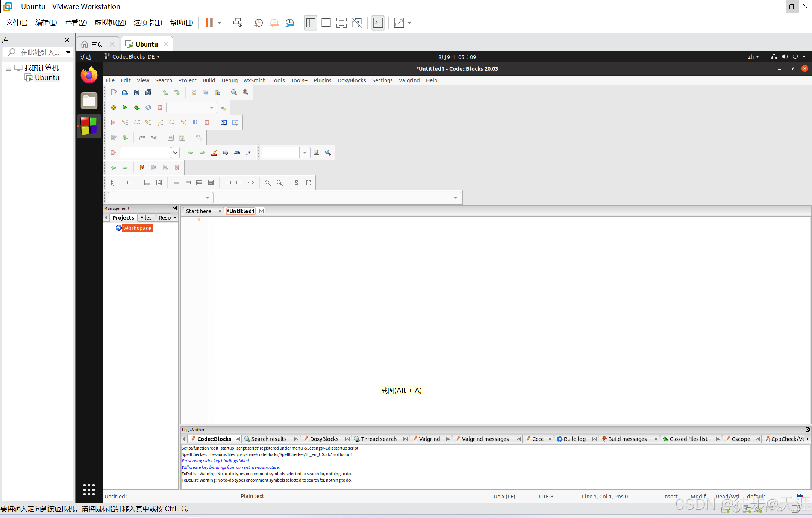Viewport: 812px width, 518px height.
Task: Toggle match case Aa icon
Action: coord(237,153)
